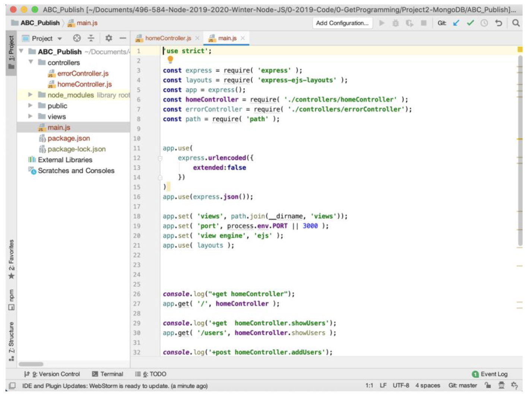Click Add Configuration button
The height and width of the screenshot is (398, 532).
tap(342, 23)
